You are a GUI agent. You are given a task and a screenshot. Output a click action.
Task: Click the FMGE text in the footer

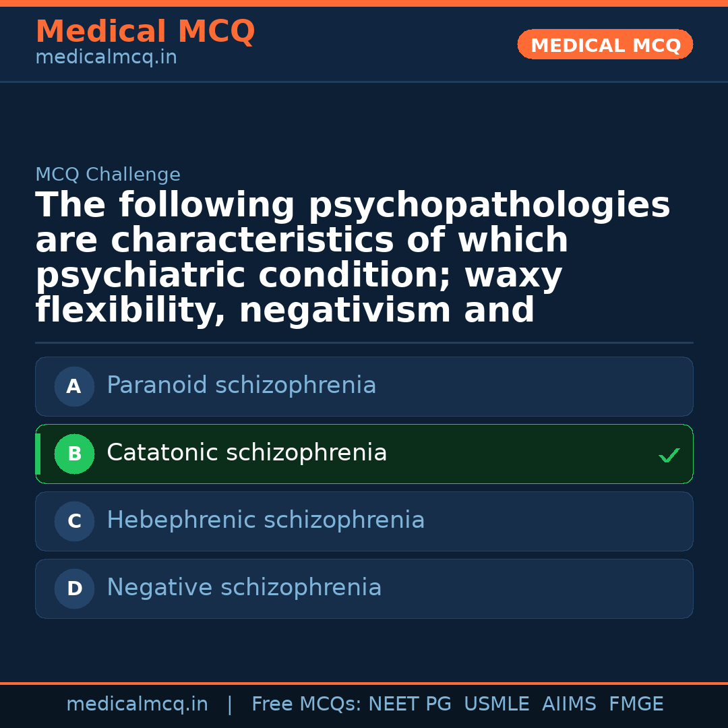[x=636, y=704]
